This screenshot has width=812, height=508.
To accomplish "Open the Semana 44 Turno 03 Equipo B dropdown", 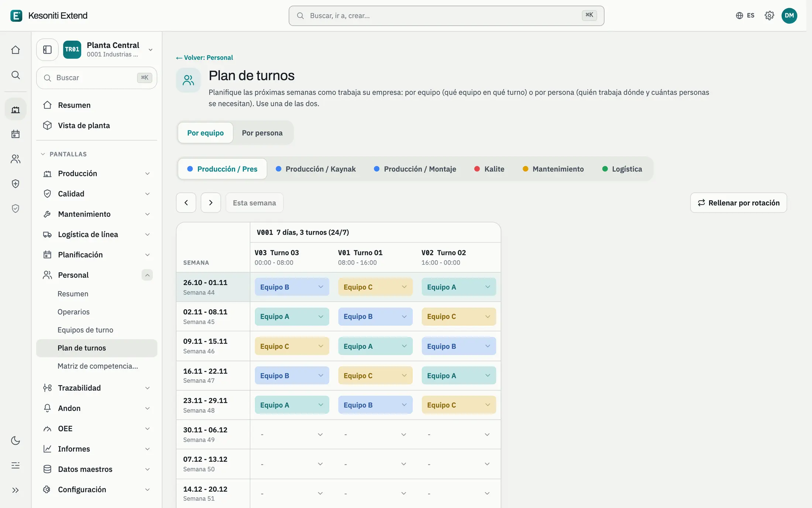I will pyautogui.click(x=292, y=287).
